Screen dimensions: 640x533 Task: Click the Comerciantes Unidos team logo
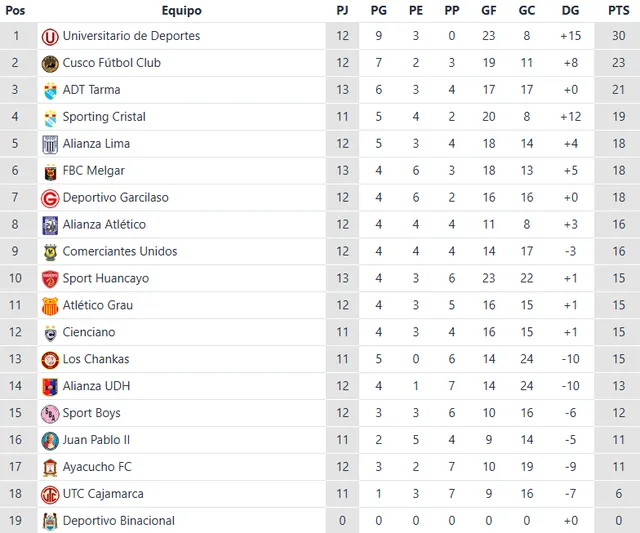pos(50,252)
